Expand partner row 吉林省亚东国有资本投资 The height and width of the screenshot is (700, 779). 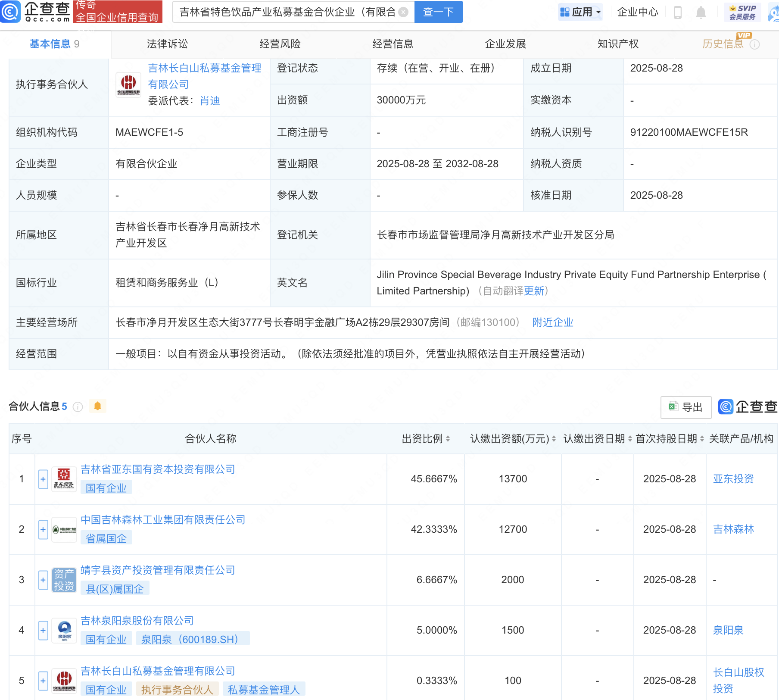pos(43,479)
